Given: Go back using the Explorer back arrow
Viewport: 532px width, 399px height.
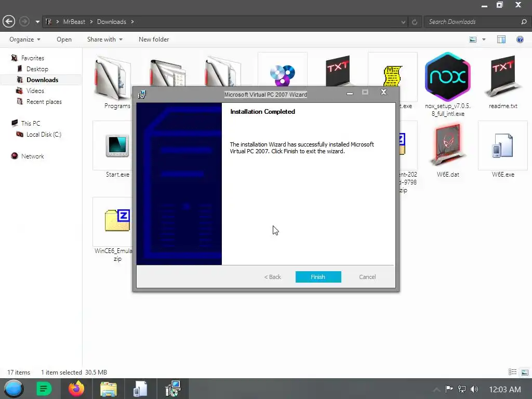Looking at the screenshot, I should click(x=9, y=22).
